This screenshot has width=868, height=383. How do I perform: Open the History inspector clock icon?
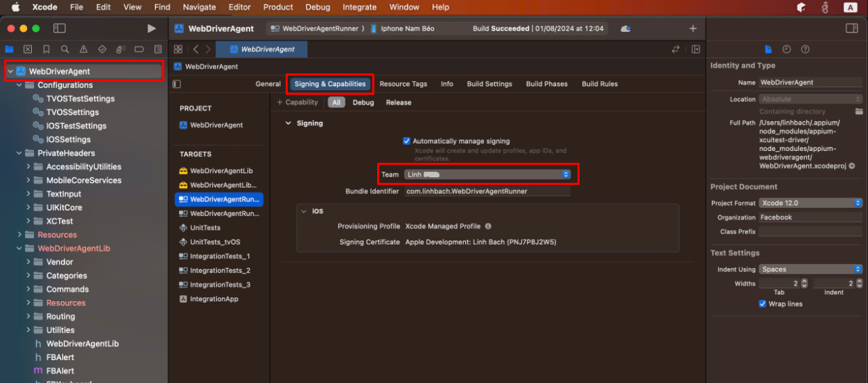(786, 49)
